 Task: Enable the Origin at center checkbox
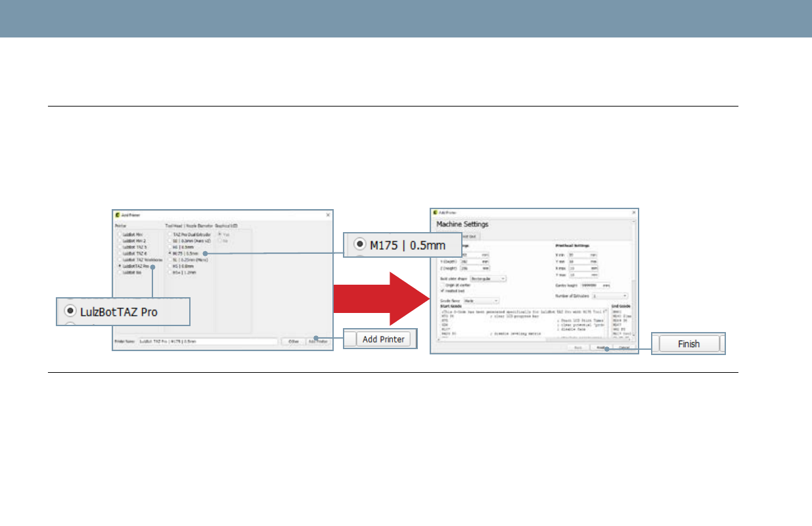point(441,285)
